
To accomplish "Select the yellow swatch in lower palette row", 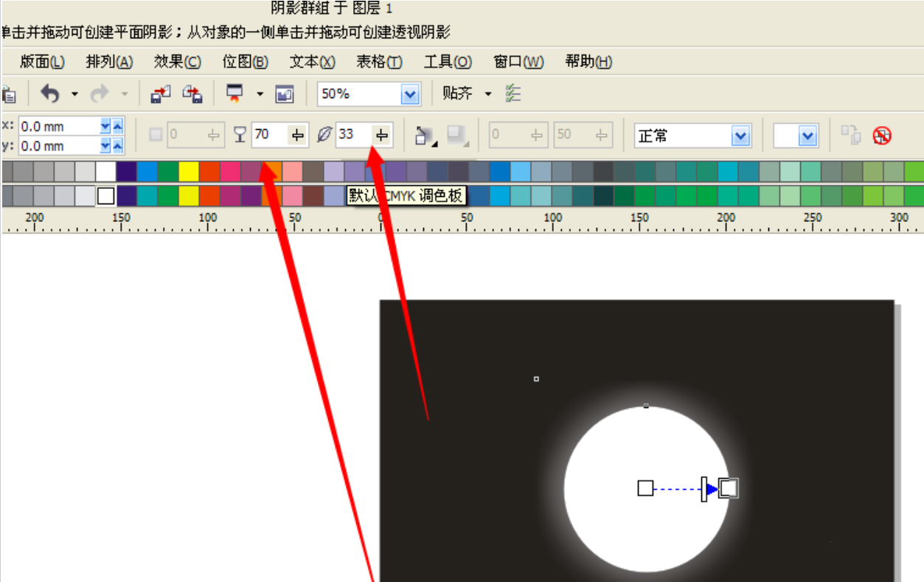I will point(189,195).
